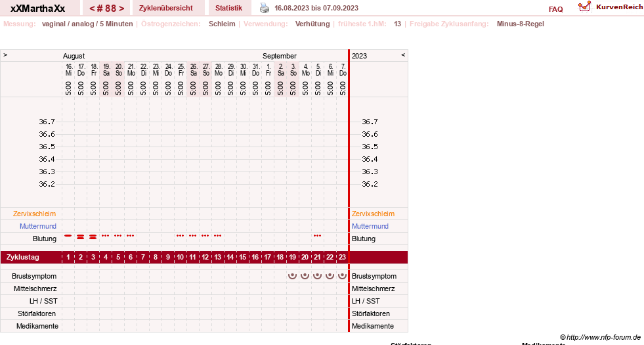The width and height of the screenshot is (644, 345).
Task: Click cycle day 14 in Zyklustag row
Action: coord(230,257)
